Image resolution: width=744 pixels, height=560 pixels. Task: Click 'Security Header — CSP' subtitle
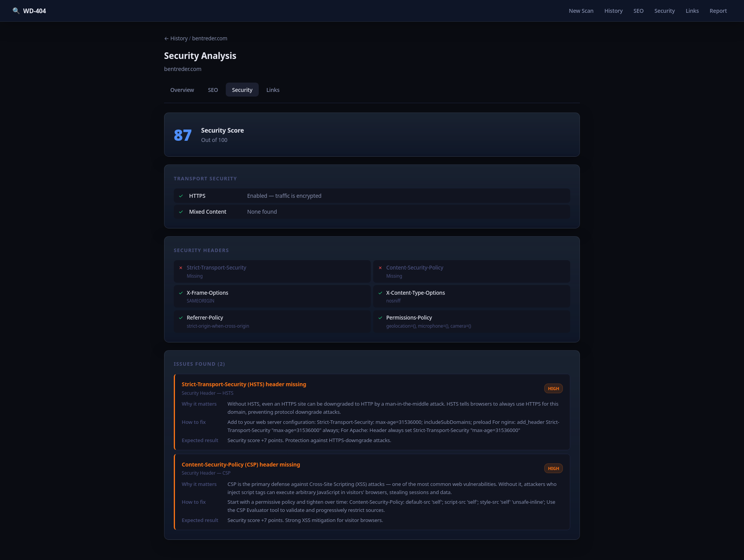[x=206, y=473]
